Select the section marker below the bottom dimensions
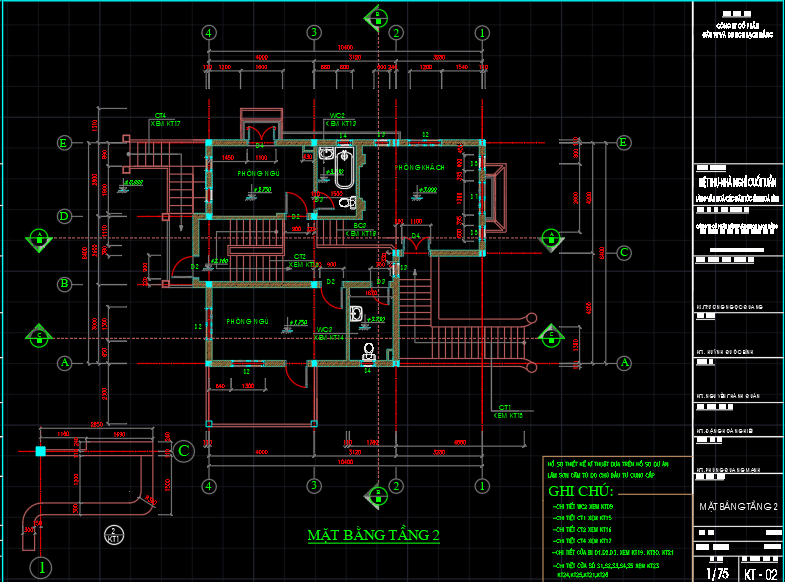 [377, 493]
